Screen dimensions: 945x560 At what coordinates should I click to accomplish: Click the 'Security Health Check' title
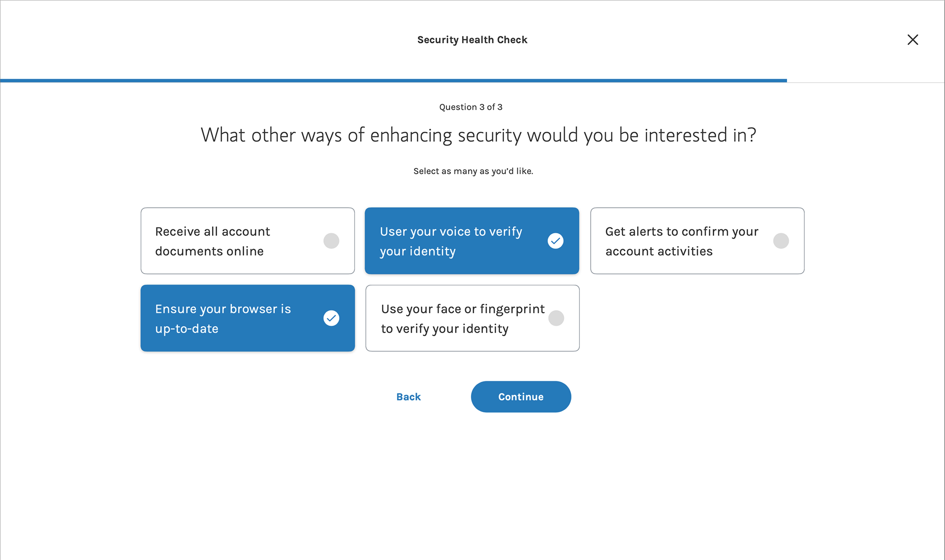[472, 40]
